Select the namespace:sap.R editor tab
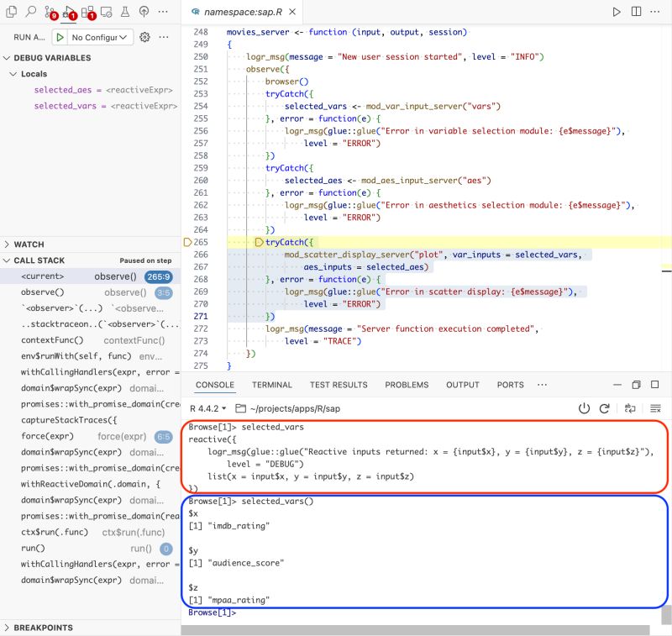Image resolution: width=672 pixels, height=636 pixels. (x=243, y=12)
